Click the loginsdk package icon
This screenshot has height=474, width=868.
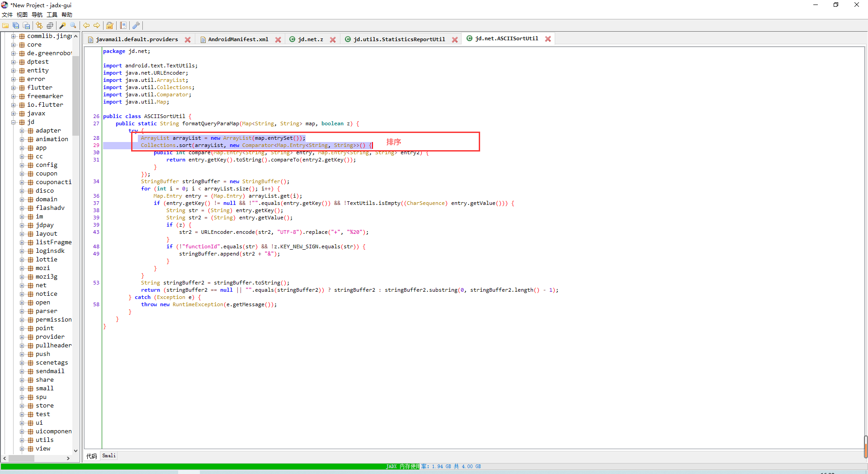[30, 251]
